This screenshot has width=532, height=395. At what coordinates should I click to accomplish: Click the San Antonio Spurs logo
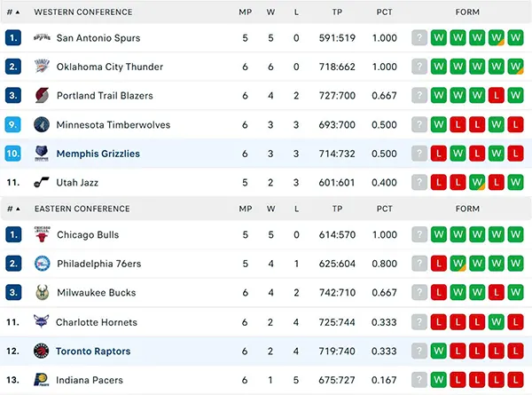coord(42,38)
